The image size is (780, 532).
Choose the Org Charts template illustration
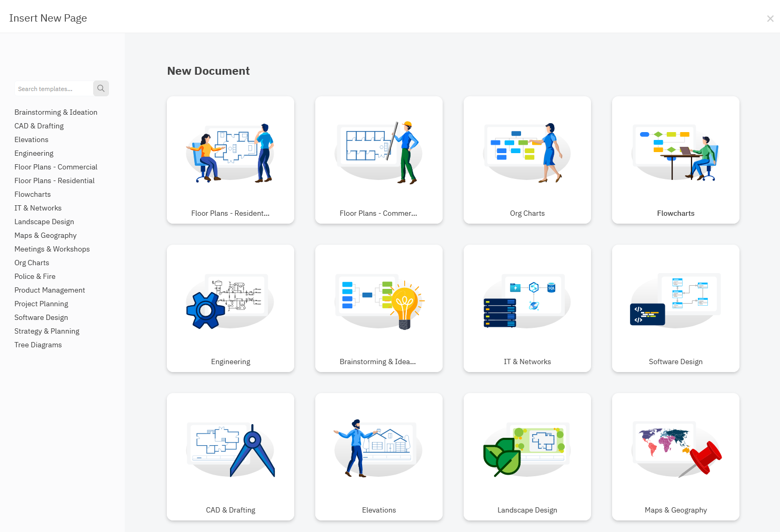coord(527,153)
